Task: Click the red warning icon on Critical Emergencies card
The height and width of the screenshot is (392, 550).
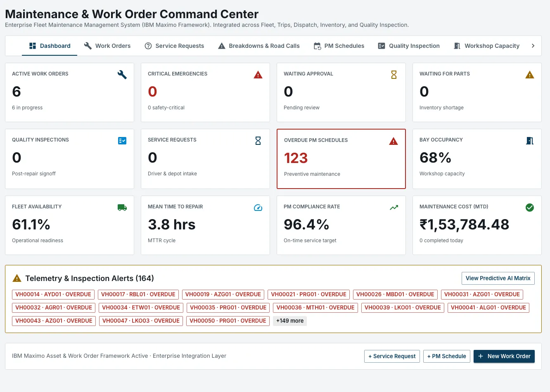Action: coord(258,75)
